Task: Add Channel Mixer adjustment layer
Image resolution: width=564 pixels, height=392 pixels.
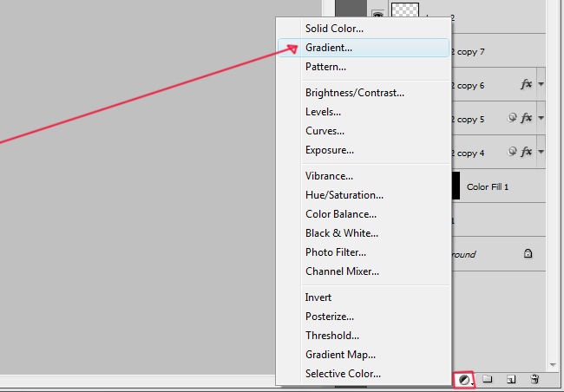Action: [x=364, y=271]
